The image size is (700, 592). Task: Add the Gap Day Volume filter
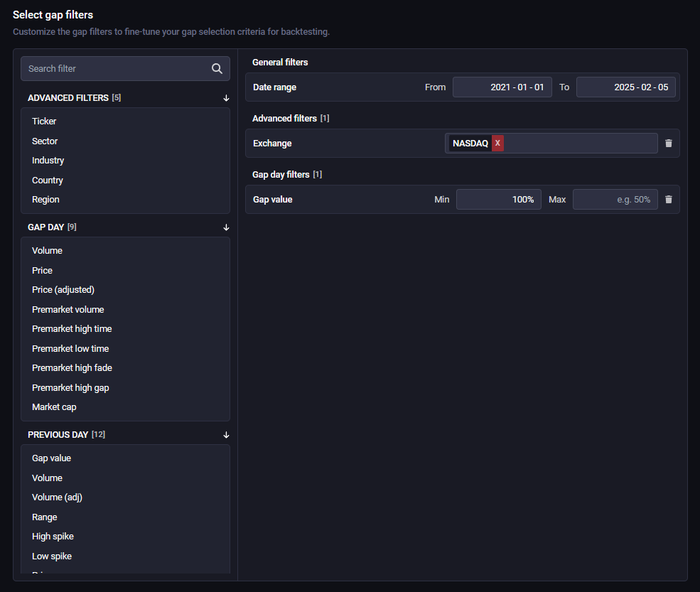[x=47, y=251]
